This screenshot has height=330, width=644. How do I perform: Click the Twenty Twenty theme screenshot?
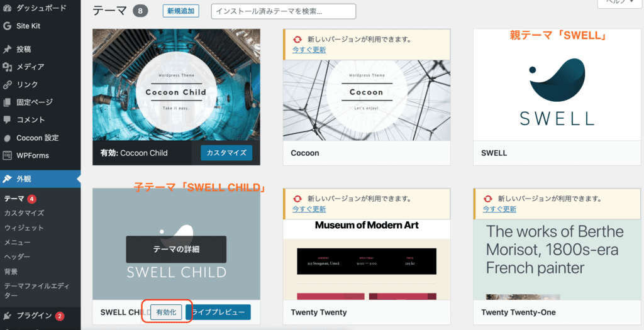click(x=367, y=260)
